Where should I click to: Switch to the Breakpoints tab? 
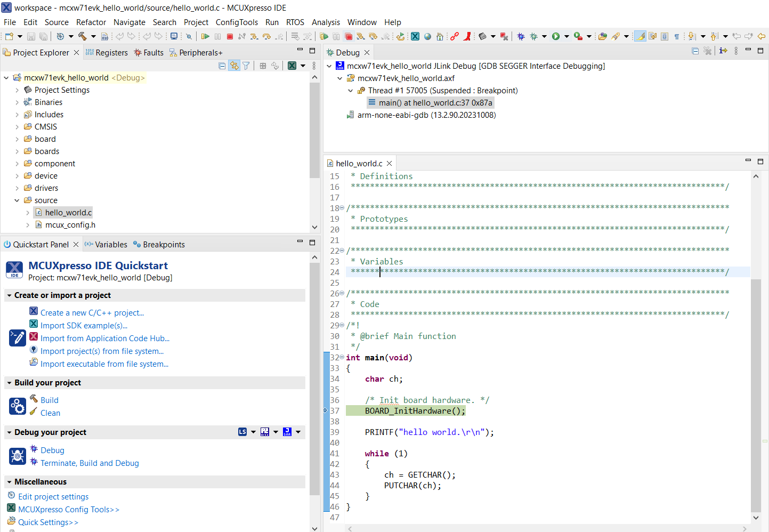pyautogui.click(x=163, y=245)
